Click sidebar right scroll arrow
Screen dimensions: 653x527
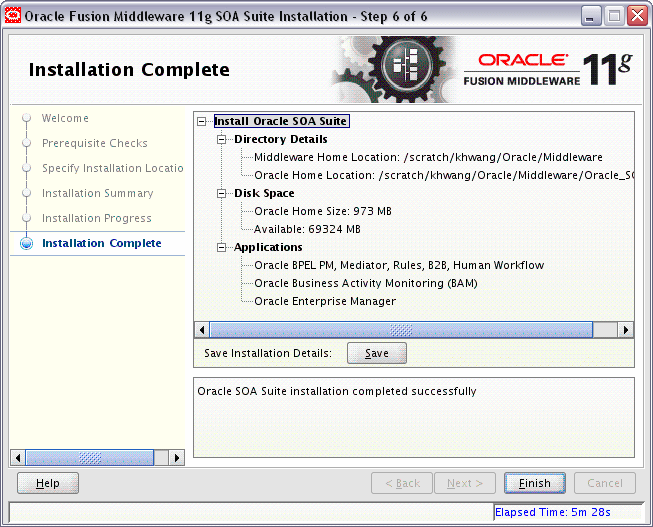pyautogui.click(x=177, y=458)
